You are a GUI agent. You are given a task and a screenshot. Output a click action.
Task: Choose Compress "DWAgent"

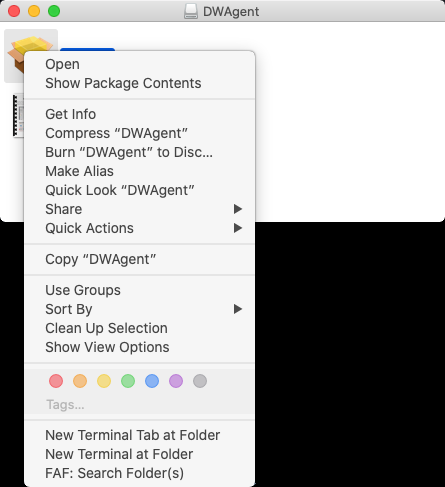[x=140, y=133]
